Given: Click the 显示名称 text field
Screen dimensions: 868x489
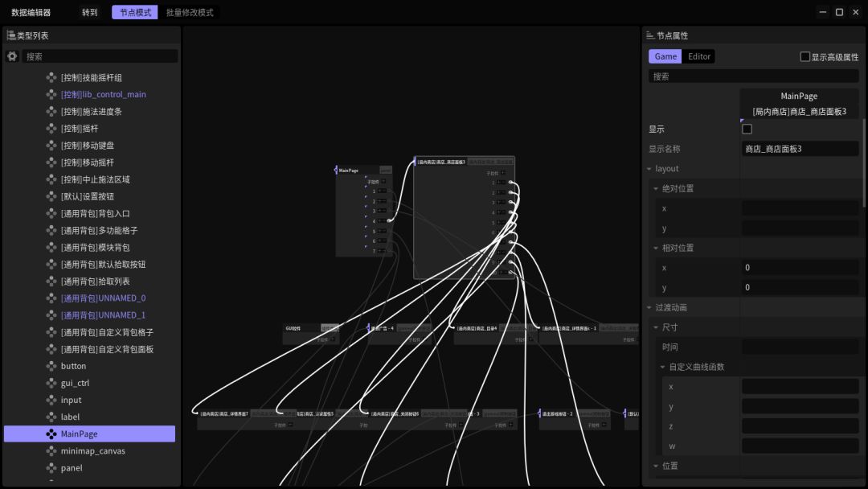Looking at the screenshot, I should click(800, 149).
